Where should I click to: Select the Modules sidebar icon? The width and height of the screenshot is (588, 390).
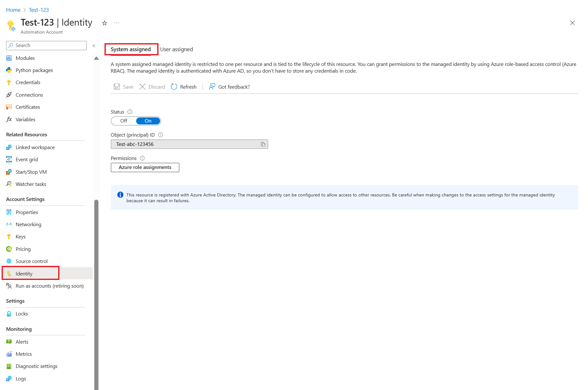coord(10,58)
